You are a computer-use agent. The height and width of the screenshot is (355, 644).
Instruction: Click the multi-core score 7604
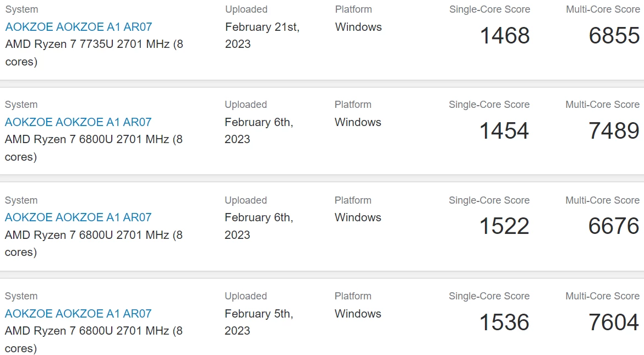pos(614,323)
